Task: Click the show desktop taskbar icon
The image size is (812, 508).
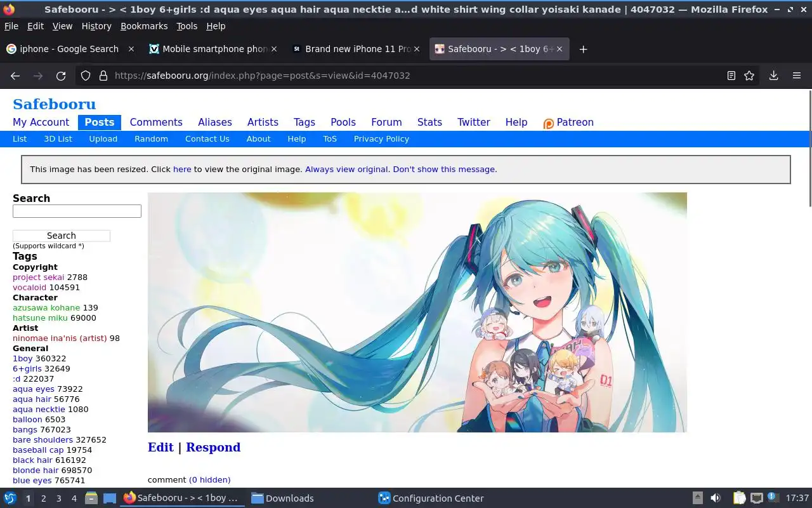Action: point(110,498)
